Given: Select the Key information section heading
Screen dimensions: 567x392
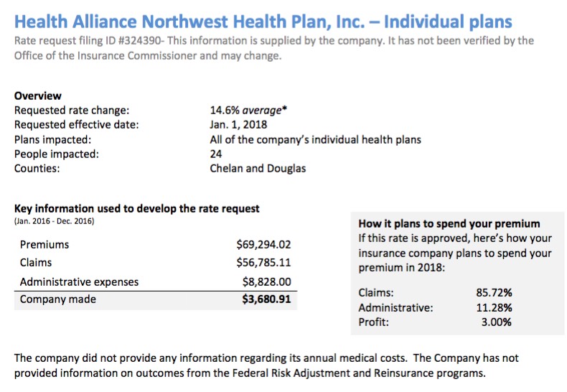Looking at the screenshot, I should (x=137, y=209).
